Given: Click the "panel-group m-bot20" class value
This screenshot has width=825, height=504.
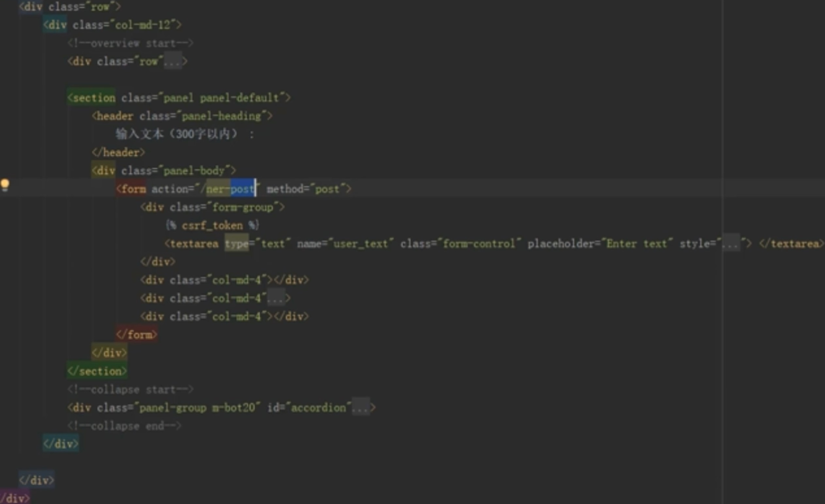Looking at the screenshot, I should click(x=197, y=408).
